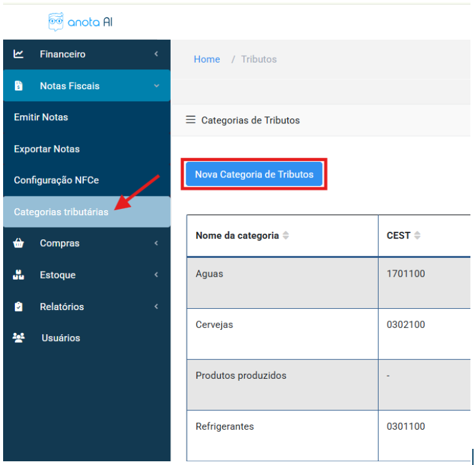Sort table by Nome da categoria
The image size is (476, 465).
[x=285, y=236]
